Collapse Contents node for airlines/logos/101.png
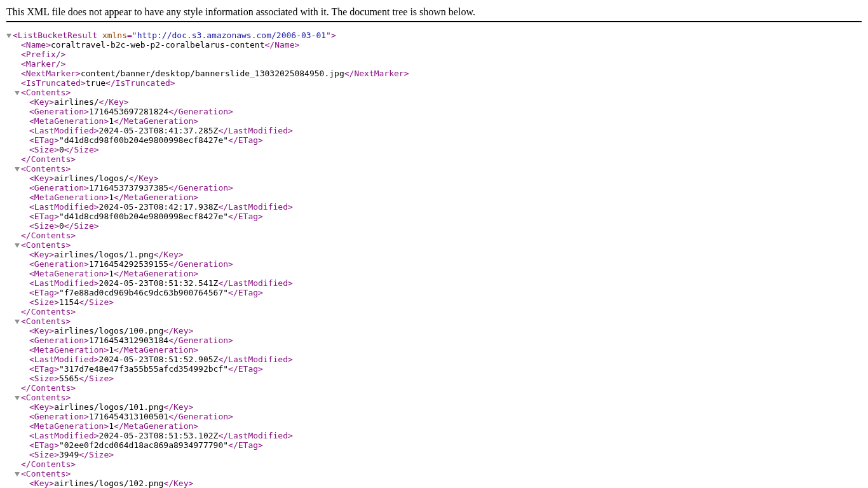Viewport: 868px width, 488px height. (x=17, y=398)
